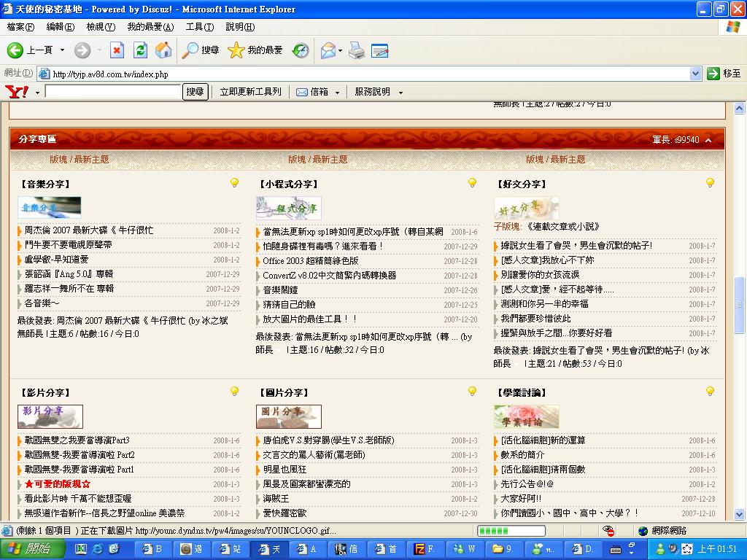The width and height of the screenshot is (747, 560).
Task: Open the Back button history dropdown
Action: [x=62, y=50]
